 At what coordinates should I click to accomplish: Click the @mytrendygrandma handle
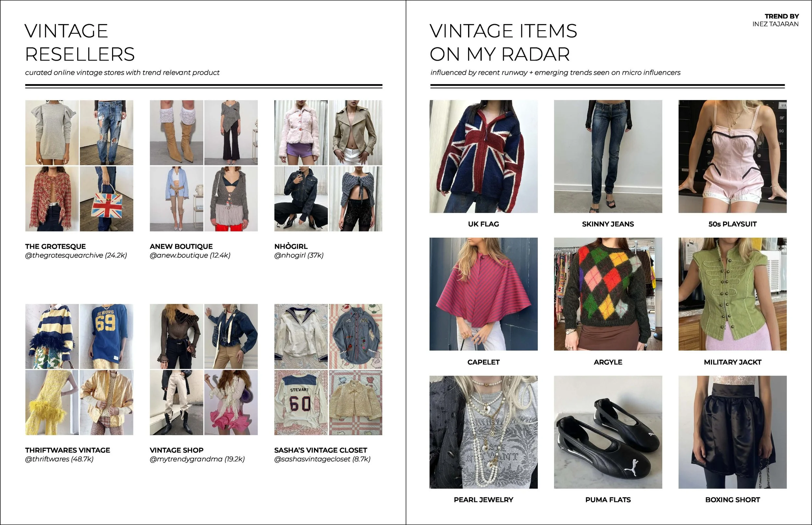pos(197,459)
